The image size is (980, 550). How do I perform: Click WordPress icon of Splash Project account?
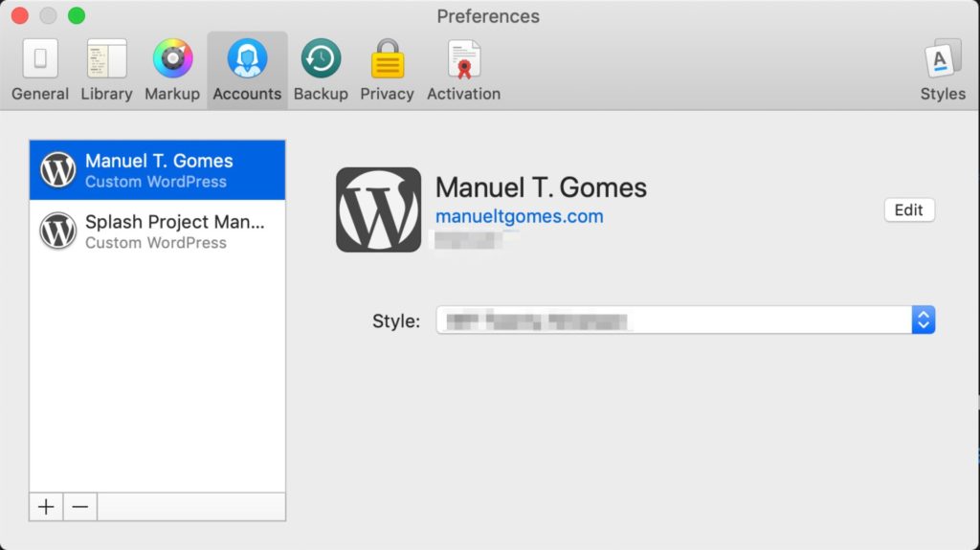pyautogui.click(x=58, y=231)
